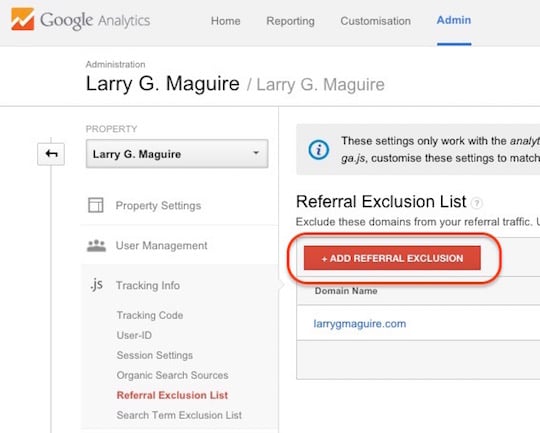This screenshot has width=540, height=433.
Task: Click the .js Tracking Info icon
Action: (x=96, y=285)
